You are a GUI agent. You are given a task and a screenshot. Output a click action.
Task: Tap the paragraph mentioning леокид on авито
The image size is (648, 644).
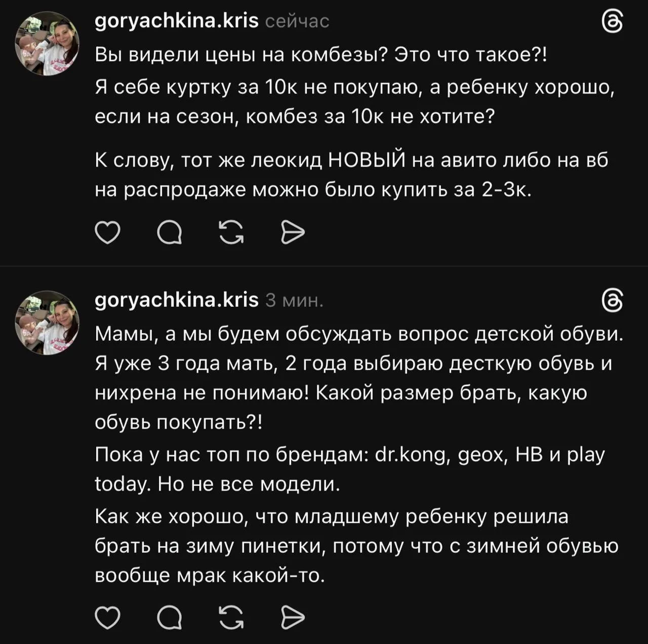tap(351, 175)
